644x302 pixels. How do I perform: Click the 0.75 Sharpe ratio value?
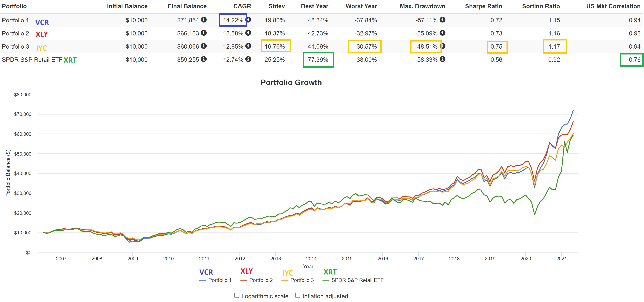[496, 47]
